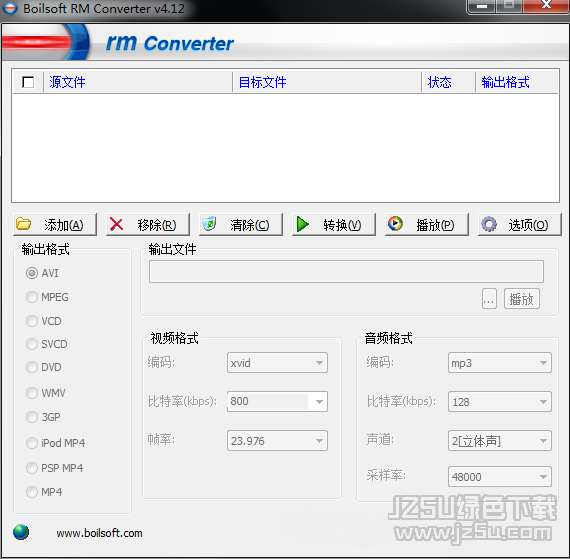Screen dimensions: 570x559
Task: Open the video bitrate 800 dropdown
Action: [277, 401]
